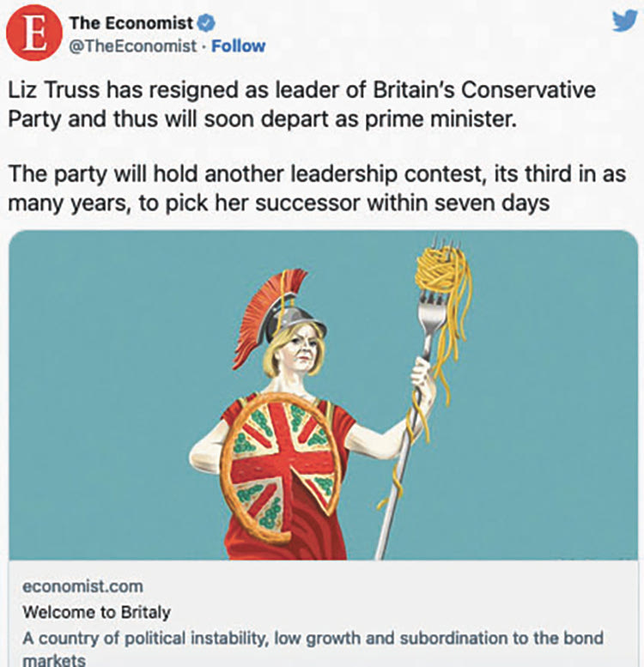
Task: Click the Twitter bird logo
Action: 623,22
